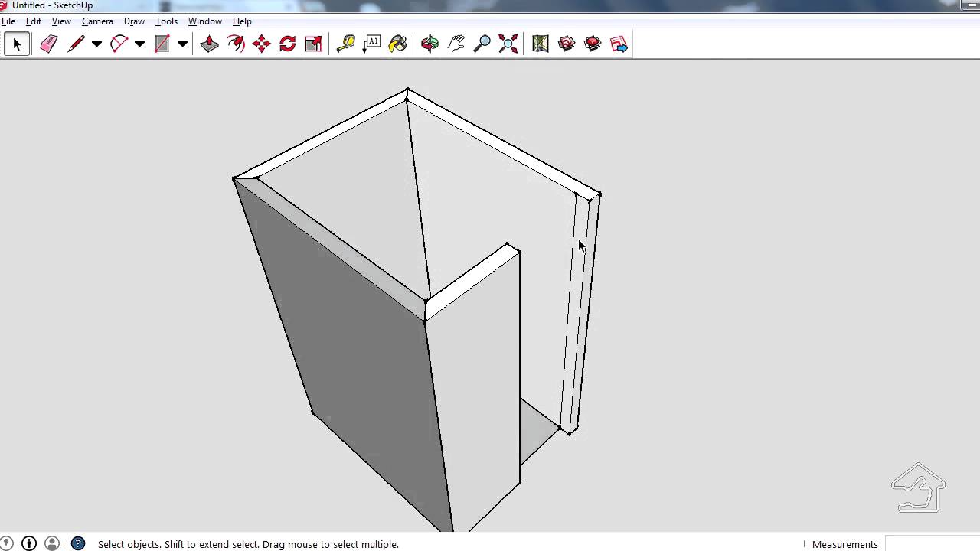Open the Instructor help question icon
This screenshot has width=980, height=551.
(78, 544)
